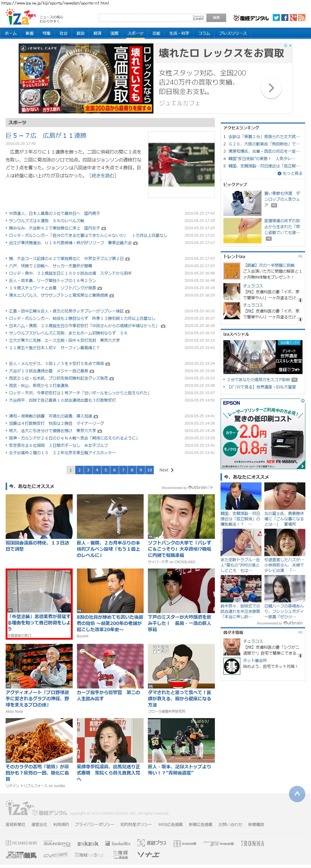
Task: Click the ソナエ logo in the footer
Action: pyautogui.click(x=148, y=854)
